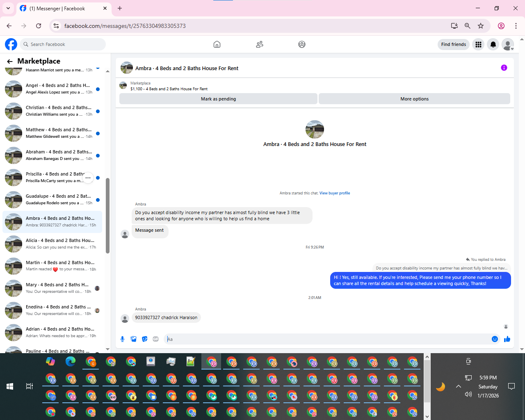The image size is (525, 420).
Task: Attach a file using the photo icon
Action: tap(133, 339)
